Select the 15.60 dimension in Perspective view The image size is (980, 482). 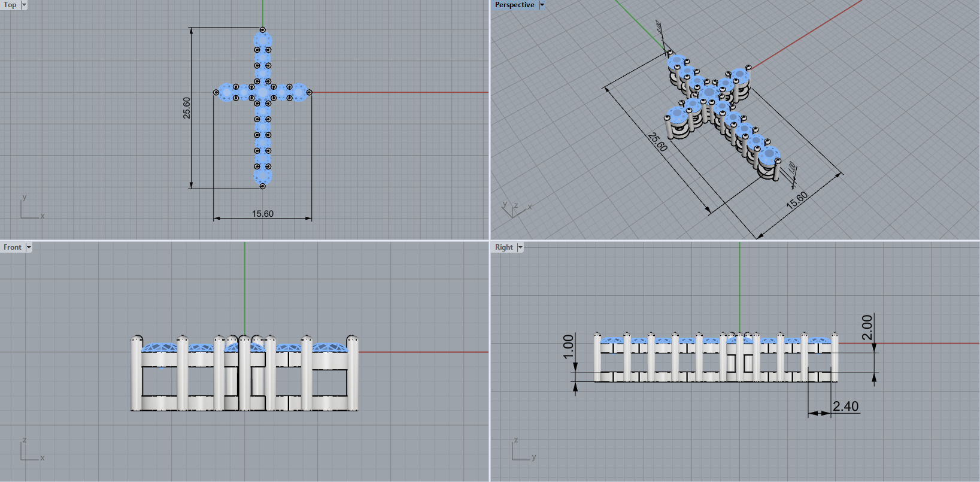[797, 200]
